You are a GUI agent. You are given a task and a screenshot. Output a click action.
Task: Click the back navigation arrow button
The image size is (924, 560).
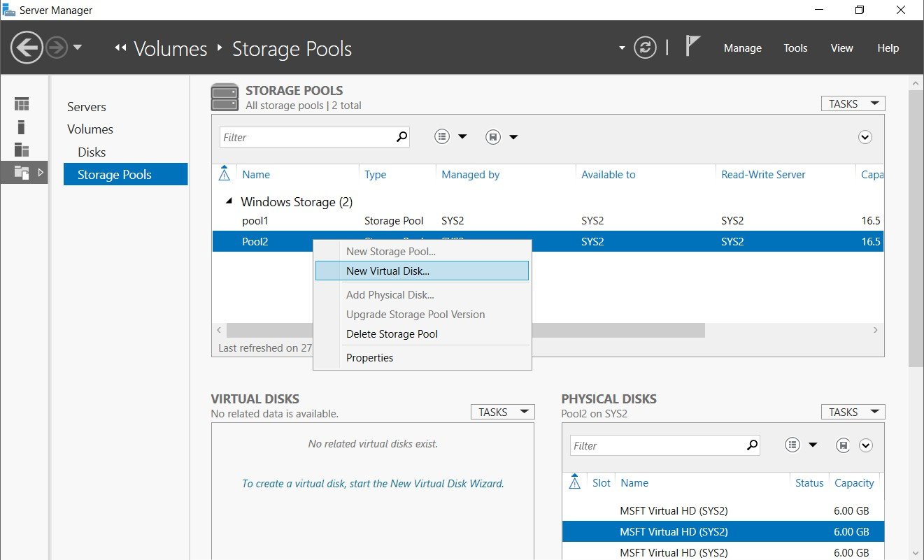tap(27, 48)
